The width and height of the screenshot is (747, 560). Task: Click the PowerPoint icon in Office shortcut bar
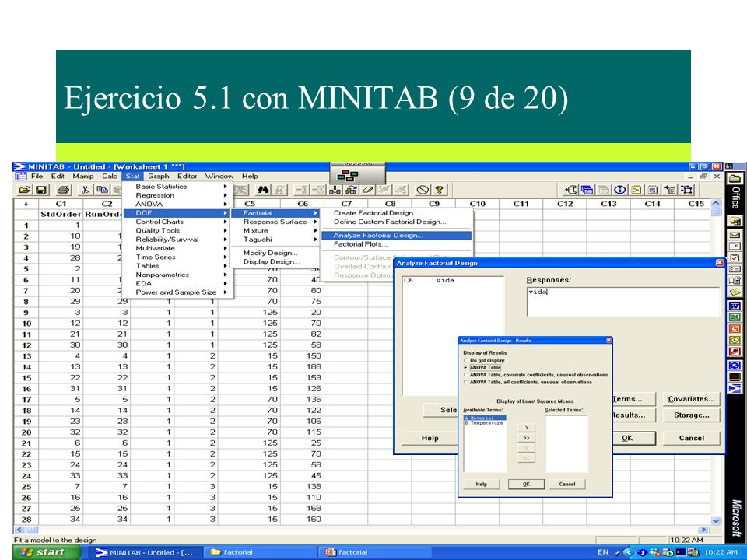735,328
